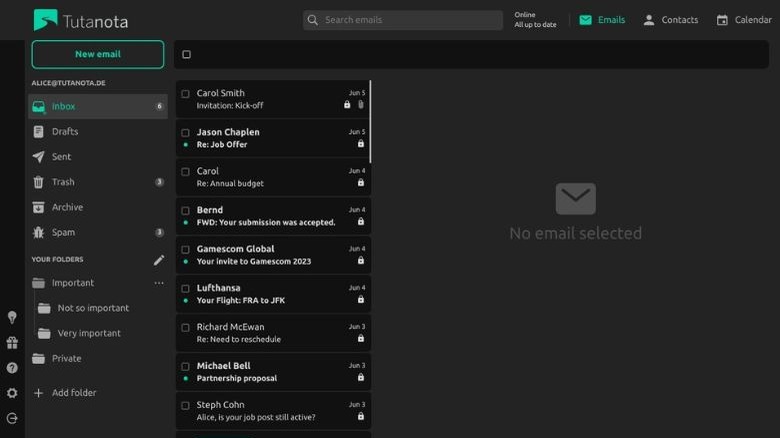
Task: Open the Spam folder
Action: pyautogui.click(x=64, y=232)
